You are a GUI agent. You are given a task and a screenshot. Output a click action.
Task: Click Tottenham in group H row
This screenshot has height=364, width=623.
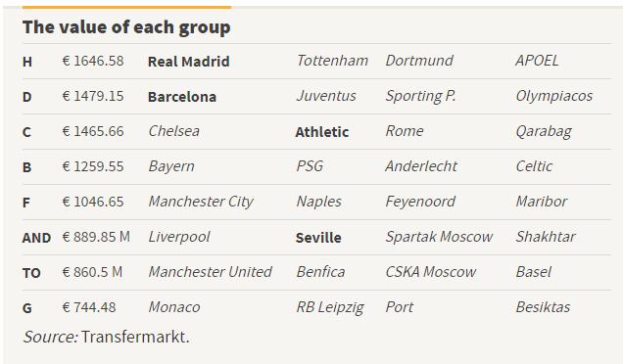coord(332,61)
